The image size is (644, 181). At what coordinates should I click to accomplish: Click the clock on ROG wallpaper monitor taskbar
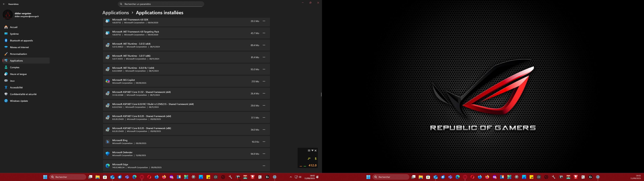[635, 177]
